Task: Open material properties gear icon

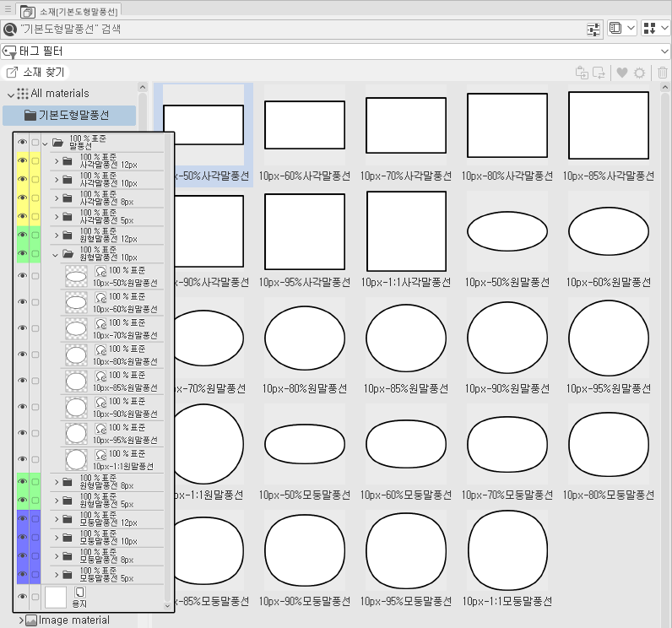Action: [639, 73]
